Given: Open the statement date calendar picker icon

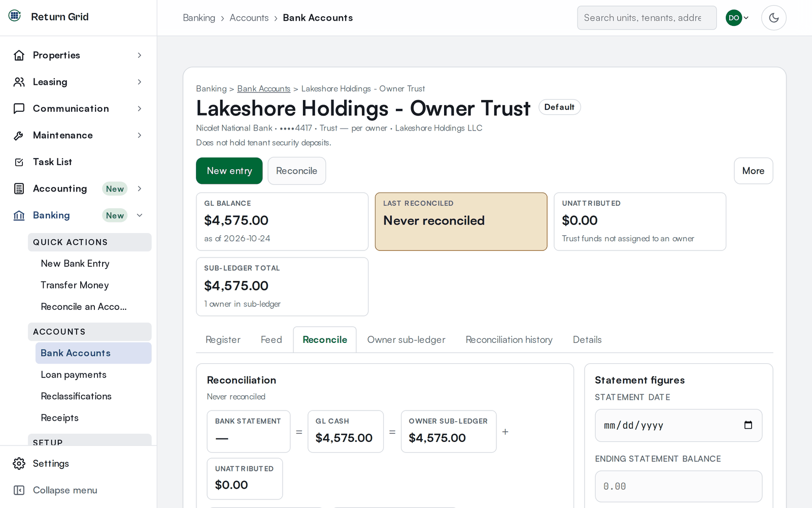Looking at the screenshot, I should coord(748,425).
